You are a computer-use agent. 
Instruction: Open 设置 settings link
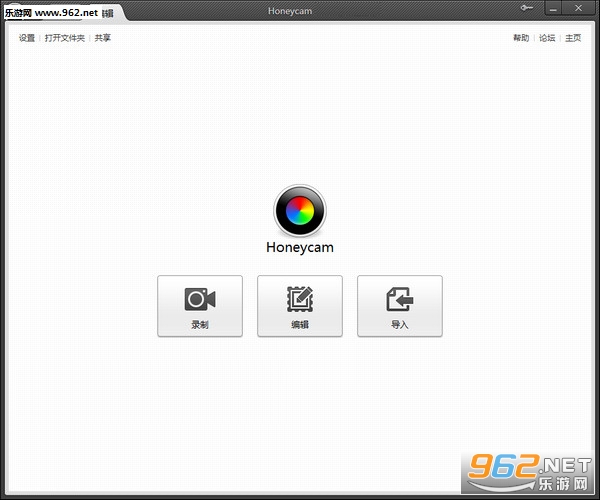pos(27,38)
